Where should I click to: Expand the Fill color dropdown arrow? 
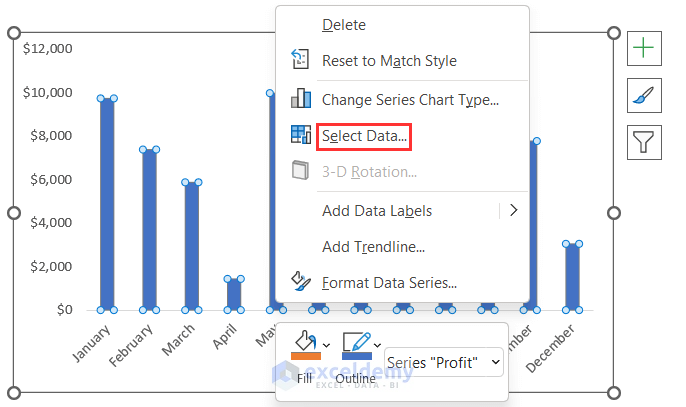pos(326,347)
